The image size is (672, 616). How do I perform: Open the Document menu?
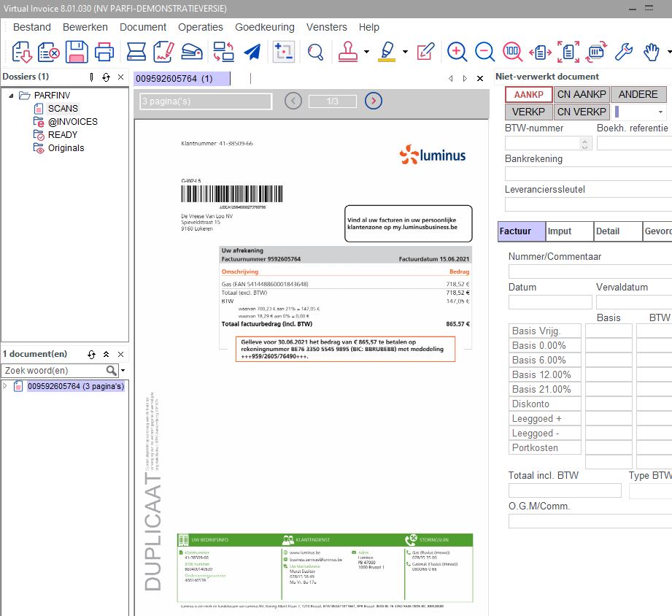coord(143,27)
